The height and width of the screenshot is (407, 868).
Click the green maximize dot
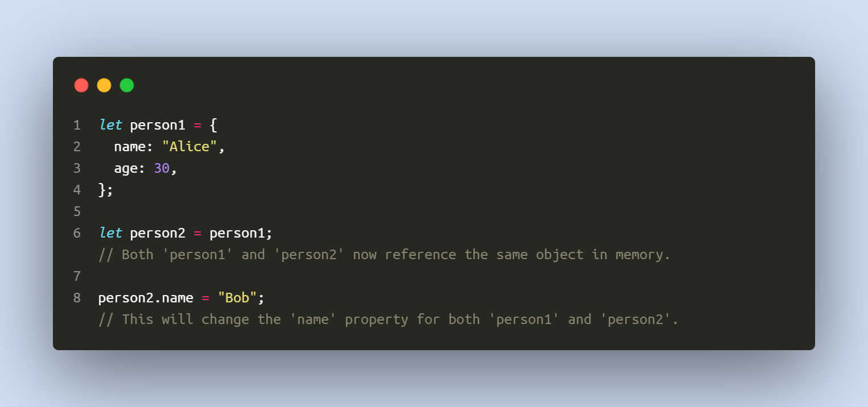pos(127,85)
